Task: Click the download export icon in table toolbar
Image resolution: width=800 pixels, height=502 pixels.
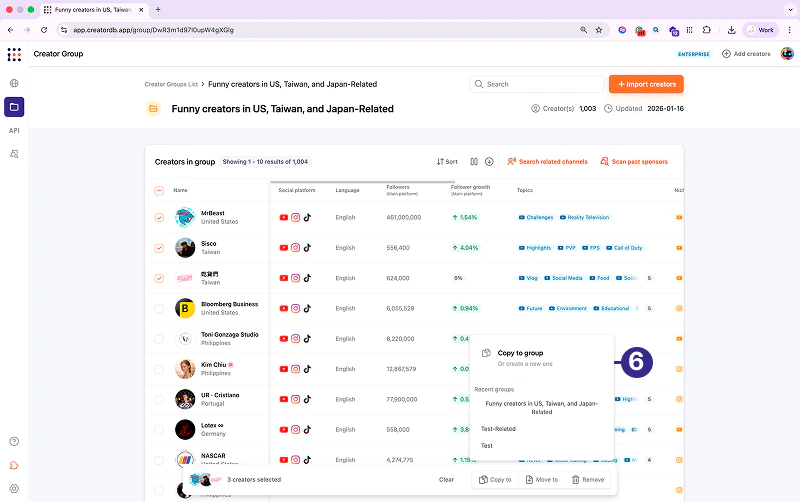Action: point(489,162)
